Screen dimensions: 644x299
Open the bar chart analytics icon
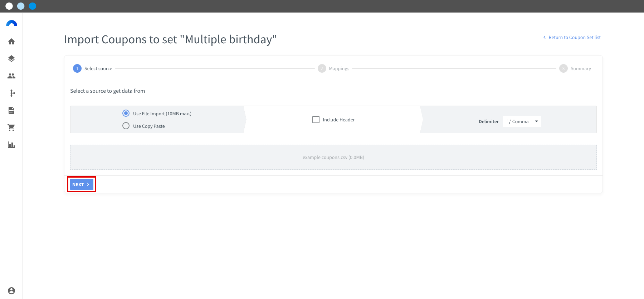11,145
